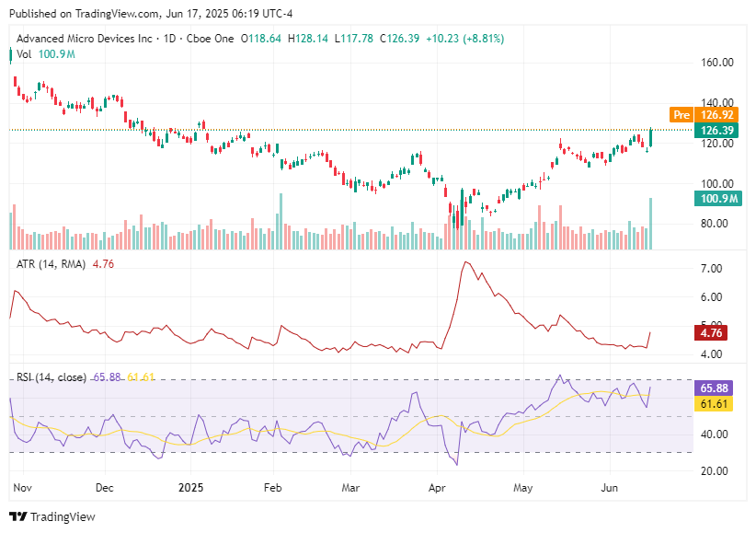Viewport: 756px width, 533px height.
Task: Click the Advanced Micro Devices Inc title
Action: pos(85,39)
